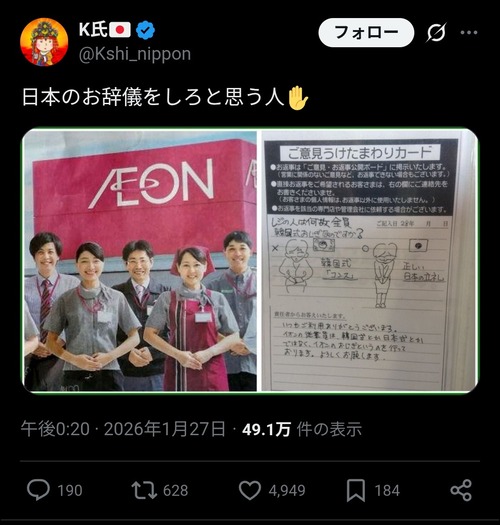Click the 628 reposts count
This screenshot has height=525, width=500.
(x=175, y=491)
